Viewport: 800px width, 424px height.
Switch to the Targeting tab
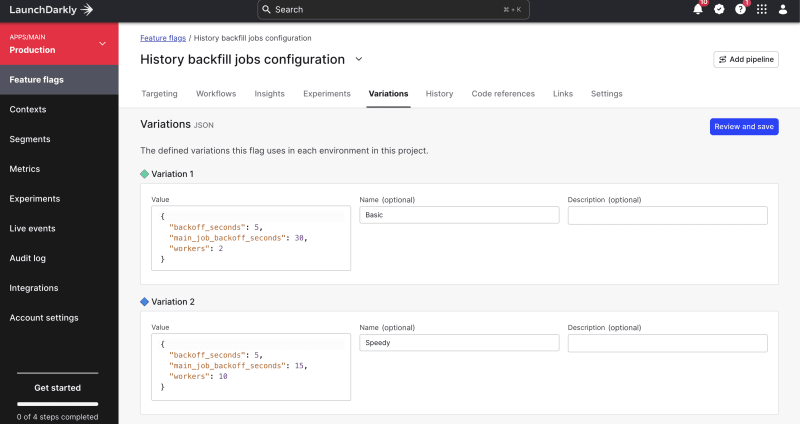[159, 94]
